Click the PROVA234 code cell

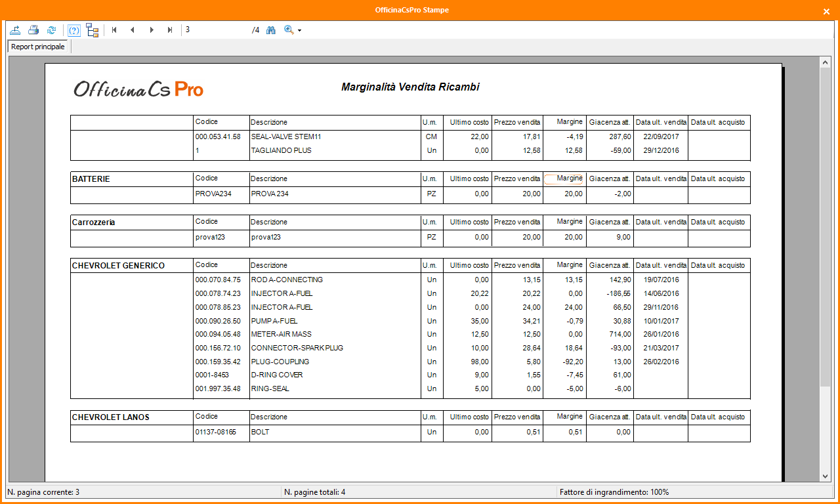click(x=213, y=194)
